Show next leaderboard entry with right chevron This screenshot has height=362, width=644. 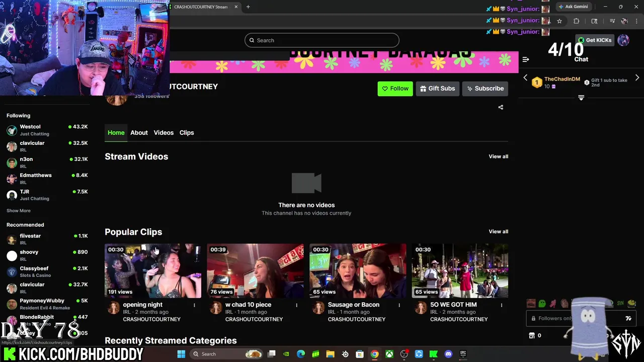click(637, 78)
